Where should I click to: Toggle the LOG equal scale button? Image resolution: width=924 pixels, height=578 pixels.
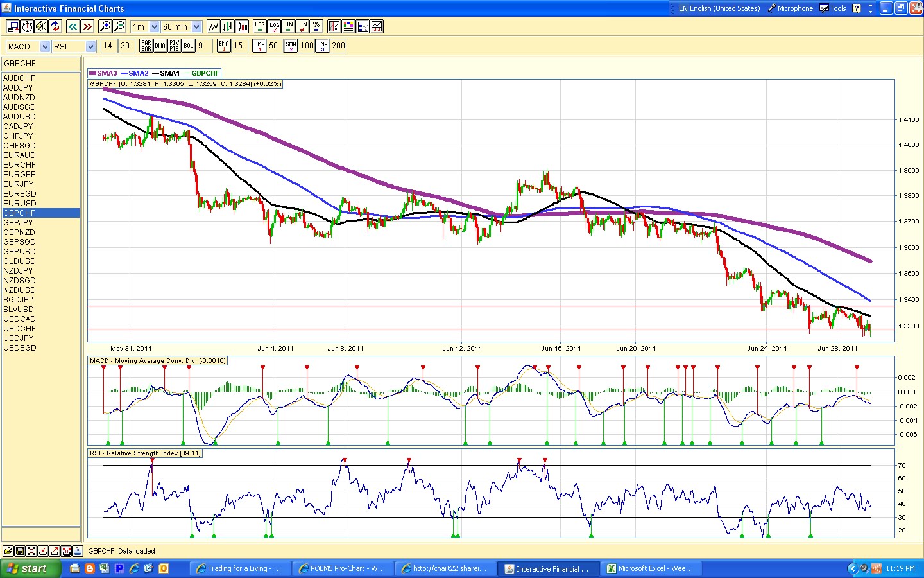[x=260, y=26]
